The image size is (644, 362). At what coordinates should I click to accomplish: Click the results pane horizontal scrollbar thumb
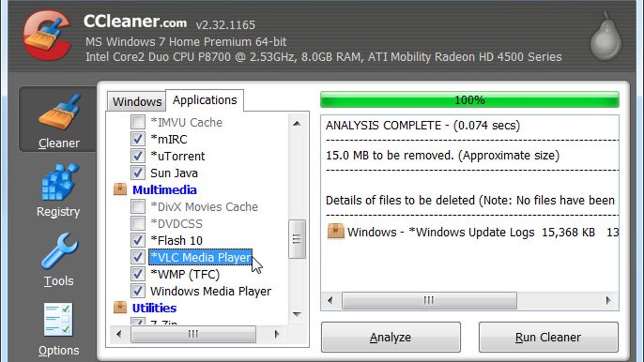coord(429,300)
